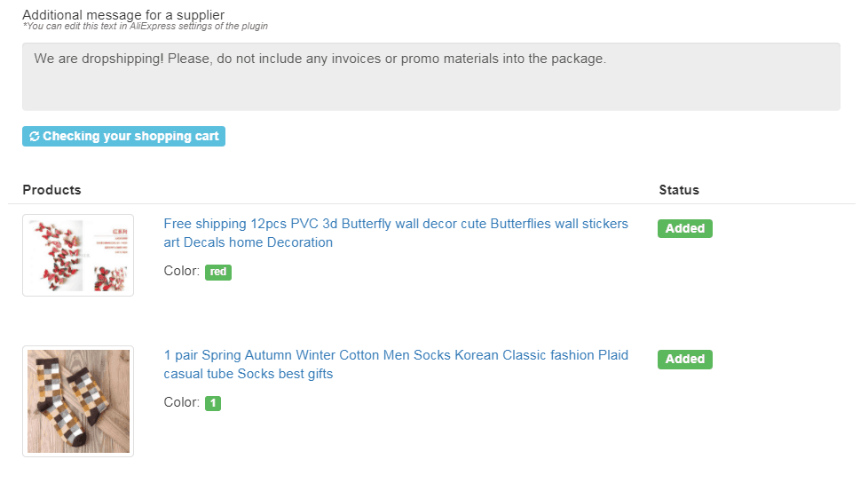Image resolution: width=868 pixels, height=499 pixels.
Task: Click the green 'red' color badge
Action: (x=218, y=272)
